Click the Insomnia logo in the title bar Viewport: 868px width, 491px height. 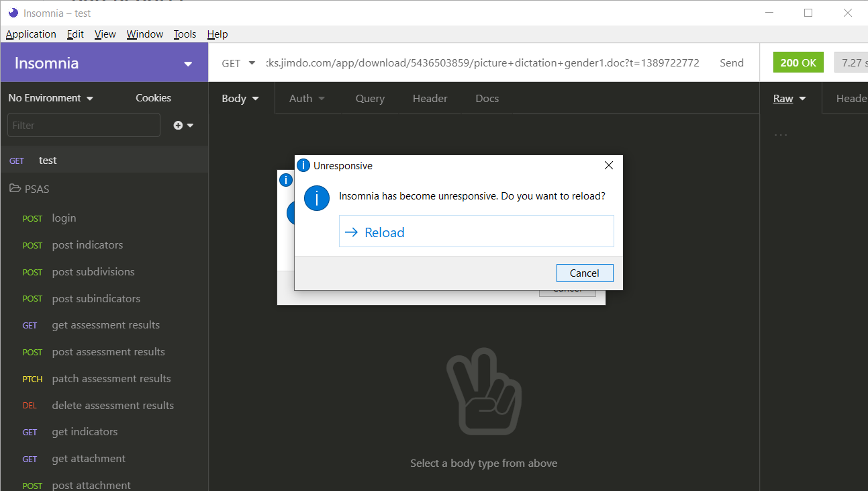13,13
